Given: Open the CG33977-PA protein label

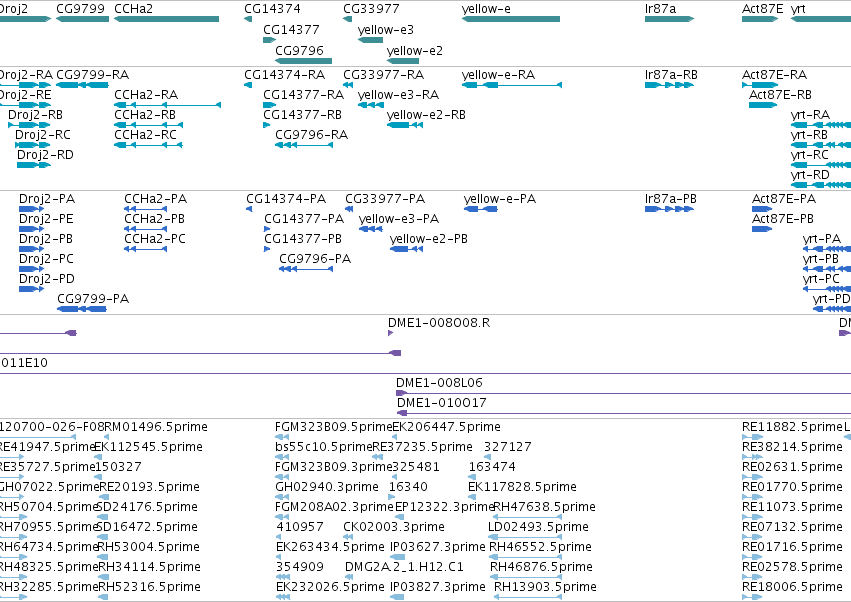Looking at the screenshot, I should [385, 199].
